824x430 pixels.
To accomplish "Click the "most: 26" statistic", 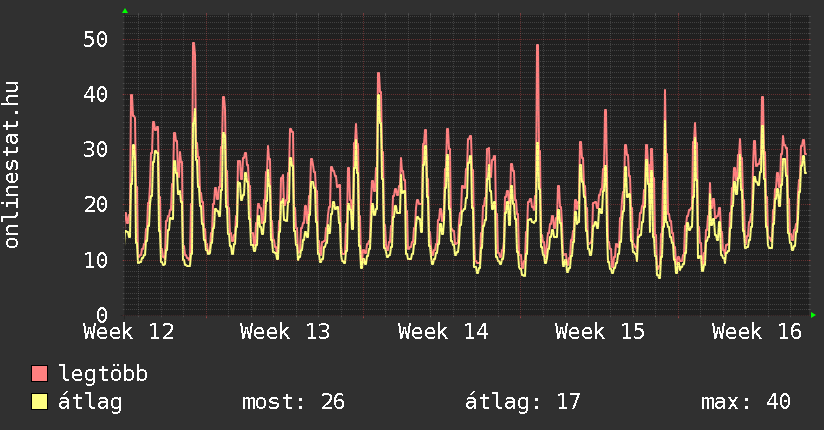I will pyautogui.click(x=293, y=402).
